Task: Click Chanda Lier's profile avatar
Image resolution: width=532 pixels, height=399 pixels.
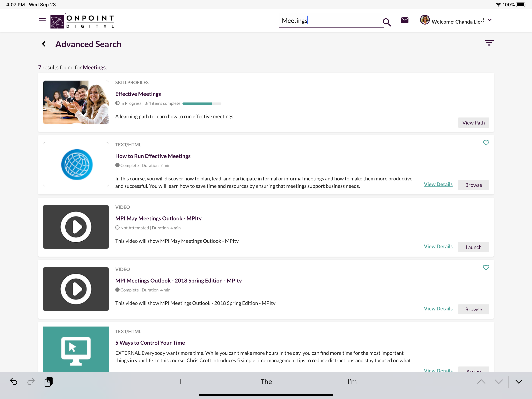Action: [x=425, y=20]
